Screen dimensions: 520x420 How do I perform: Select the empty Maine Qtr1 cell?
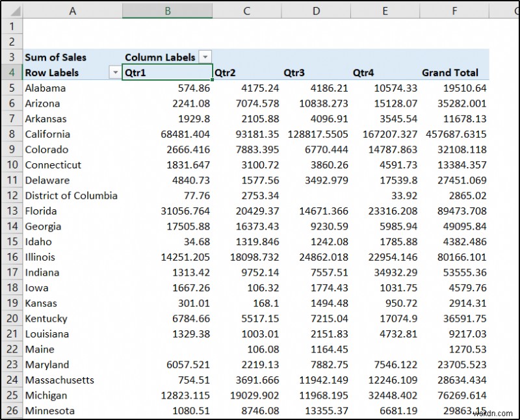click(168, 349)
